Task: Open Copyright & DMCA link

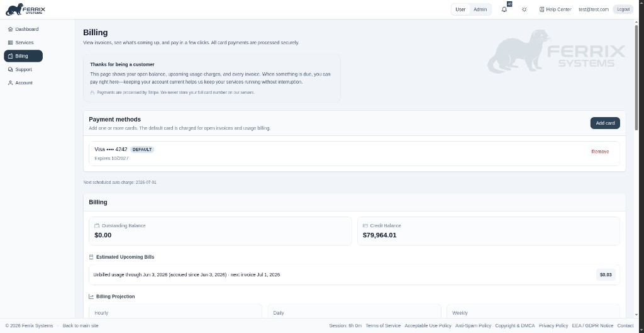Action: coord(515,325)
